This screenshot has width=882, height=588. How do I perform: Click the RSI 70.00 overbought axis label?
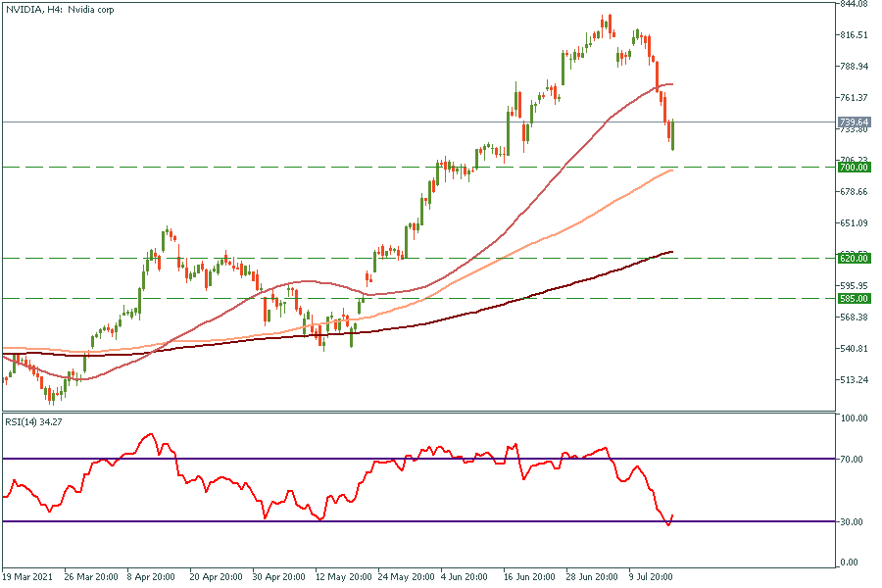[854, 459]
